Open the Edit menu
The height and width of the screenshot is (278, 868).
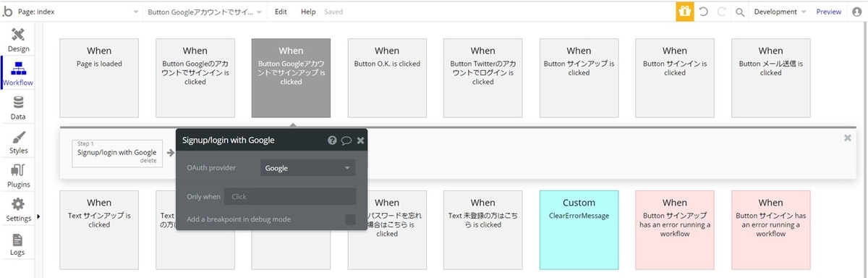(x=281, y=12)
